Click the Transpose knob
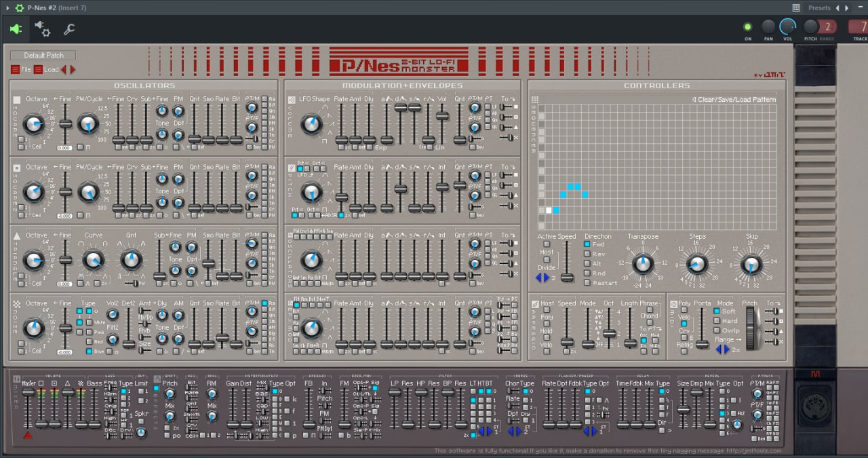This screenshot has width=868, height=458. point(643,263)
